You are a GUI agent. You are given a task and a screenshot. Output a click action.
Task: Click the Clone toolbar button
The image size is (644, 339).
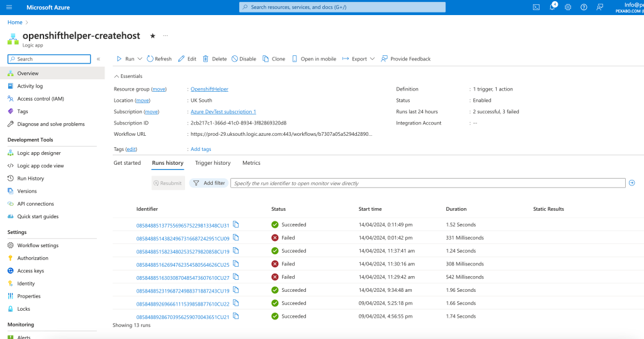coord(274,59)
